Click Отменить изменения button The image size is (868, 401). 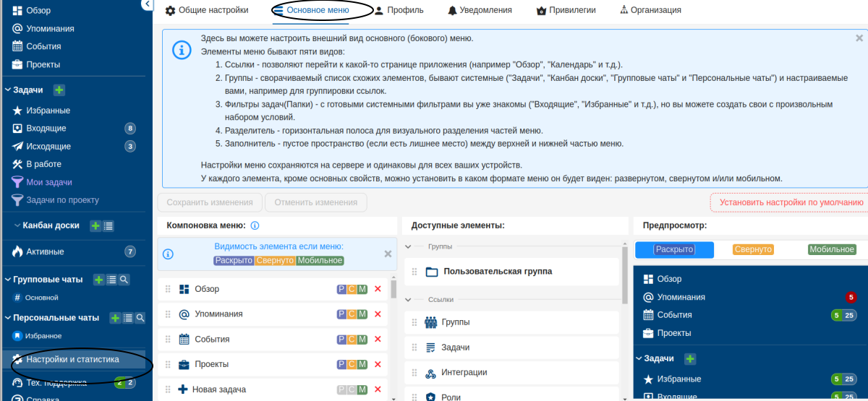pos(316,202)
